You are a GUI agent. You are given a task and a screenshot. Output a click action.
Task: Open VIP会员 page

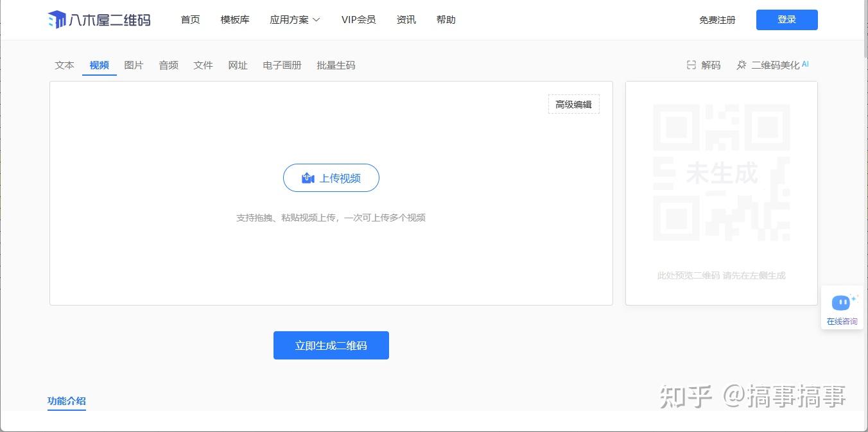click(x=359, y=20)
